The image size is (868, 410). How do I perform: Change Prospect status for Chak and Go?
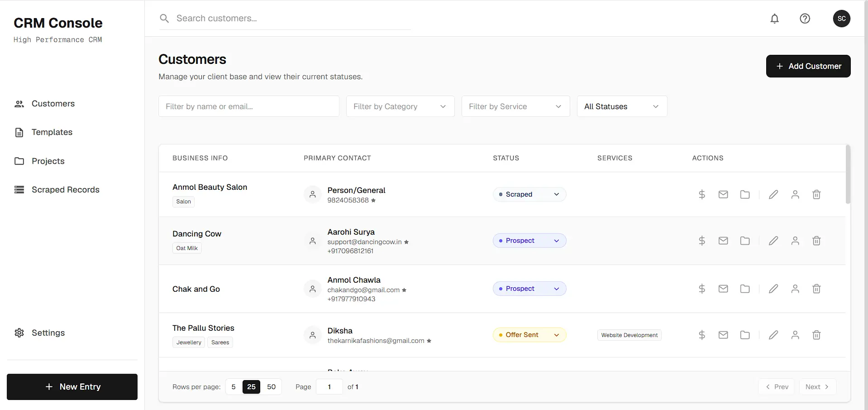[x=529, y=289]
